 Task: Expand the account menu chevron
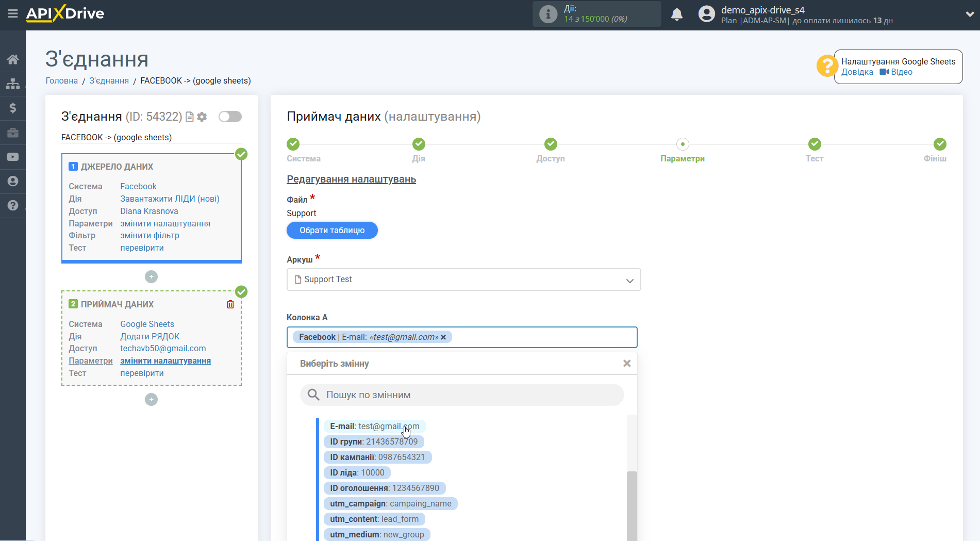tap(969, 14)
